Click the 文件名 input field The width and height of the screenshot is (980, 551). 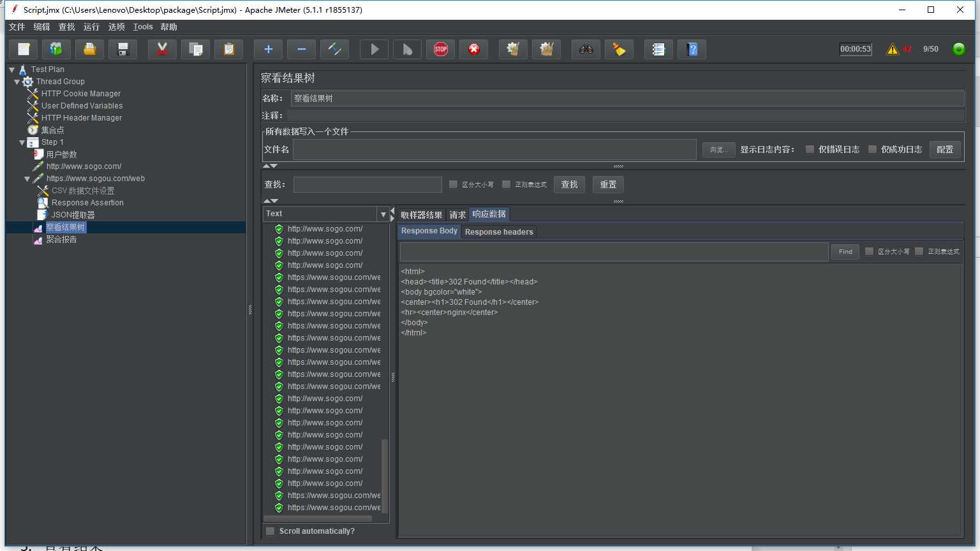click(494, 149)
